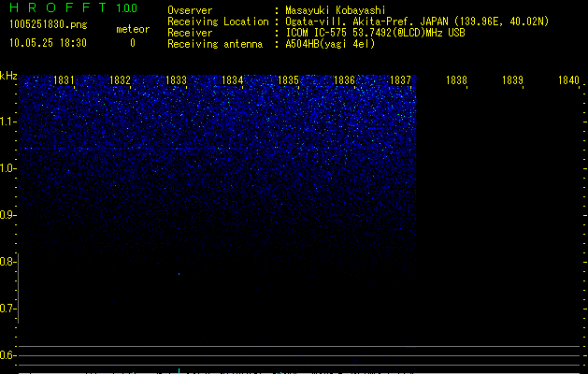
Task: Click the Receiving antenna label
Action: (215, 44)
